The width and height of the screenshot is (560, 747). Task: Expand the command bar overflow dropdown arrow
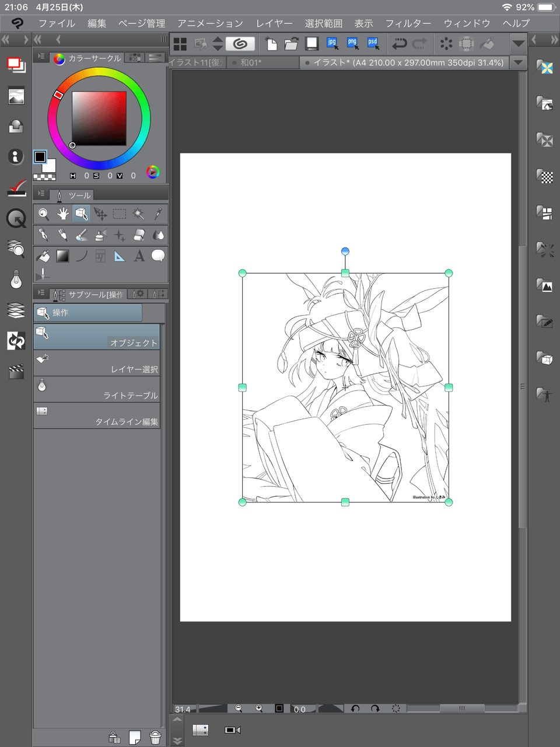(x=518, y=43)
